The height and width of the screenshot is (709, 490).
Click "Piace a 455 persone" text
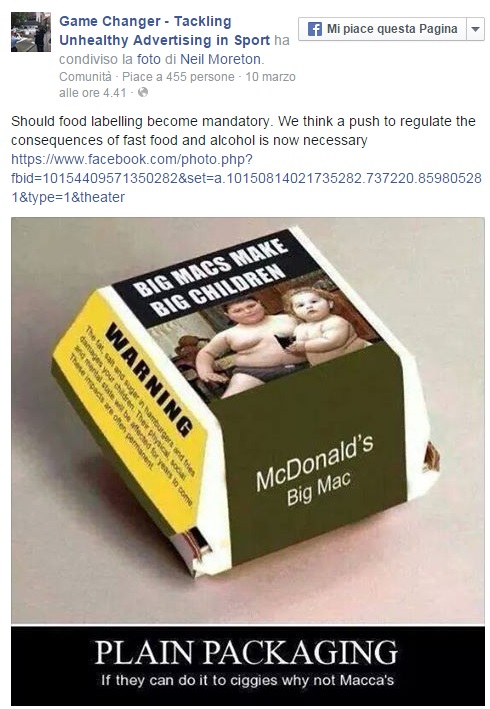click(178, 77)
